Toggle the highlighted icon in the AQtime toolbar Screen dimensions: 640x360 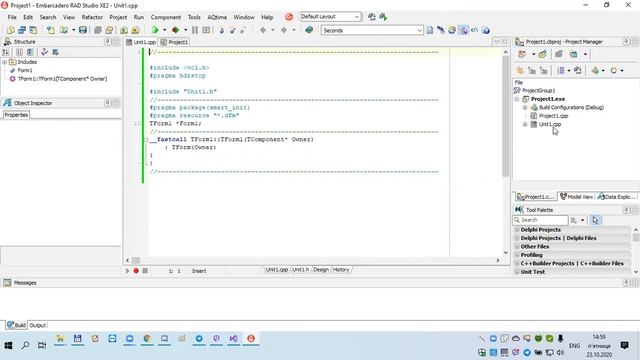point(463,30)
